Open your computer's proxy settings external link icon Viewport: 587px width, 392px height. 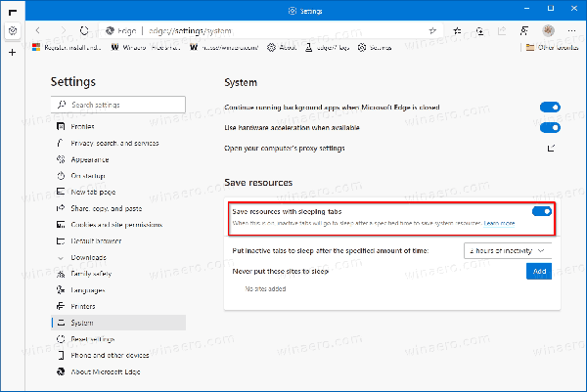(x=551, y=149)
